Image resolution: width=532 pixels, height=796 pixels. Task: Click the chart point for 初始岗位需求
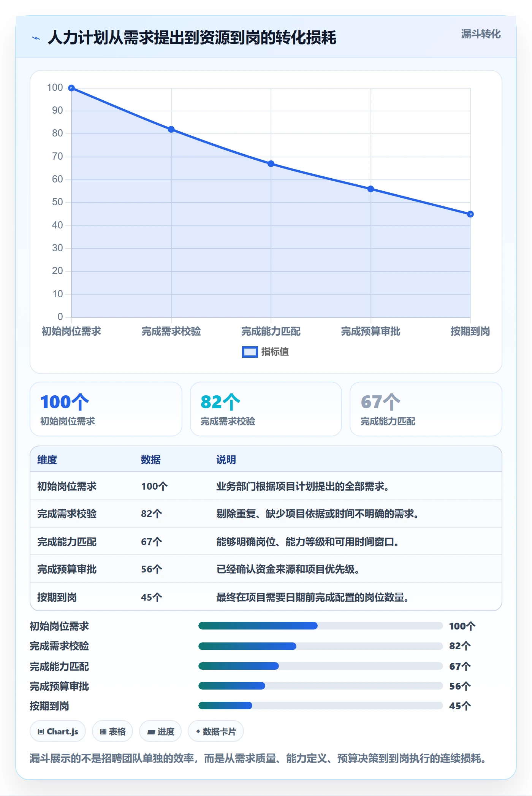71,88
